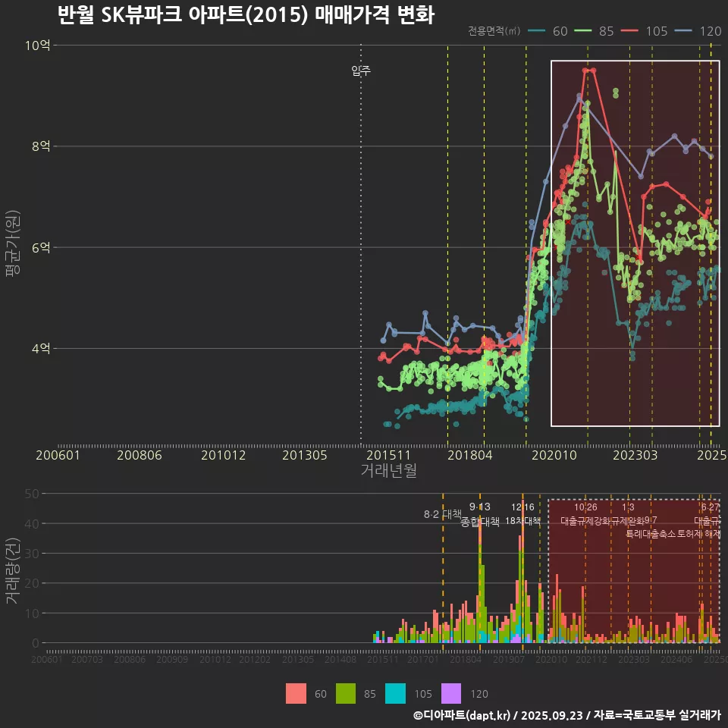Screen dimensions: 728x728
Task: Click the pink 60 swatch in bottom legend
Action: click(x=297, y=693)
